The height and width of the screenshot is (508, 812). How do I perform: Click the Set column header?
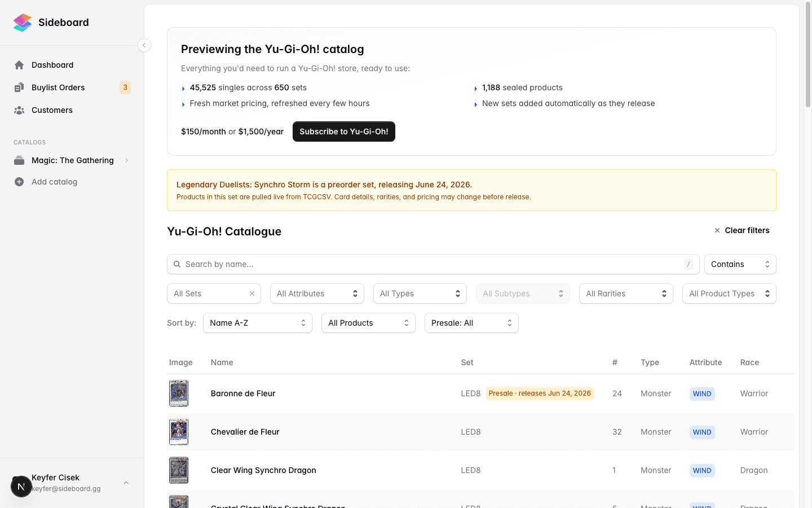(467, 362)
